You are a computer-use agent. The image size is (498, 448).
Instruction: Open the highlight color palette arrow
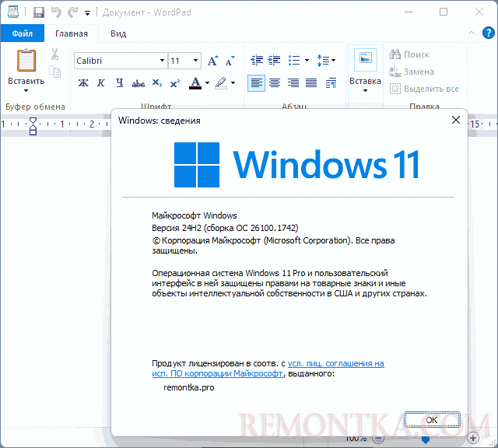point(233,83)
